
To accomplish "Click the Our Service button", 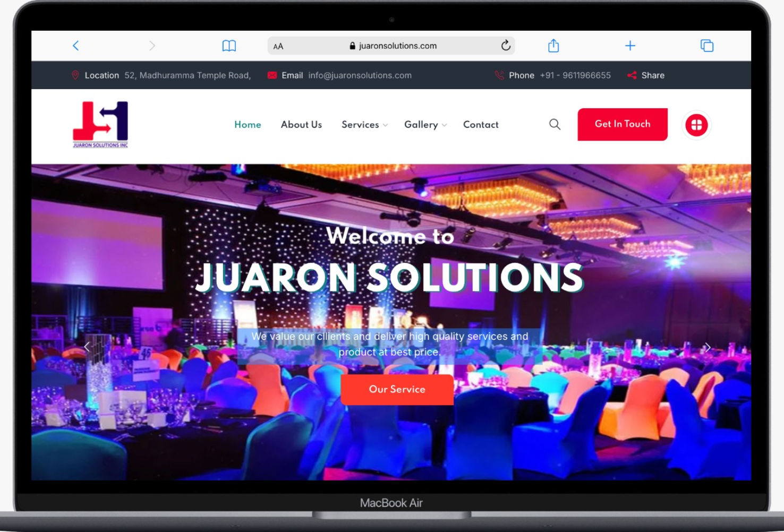I will [x=397, y=389].
